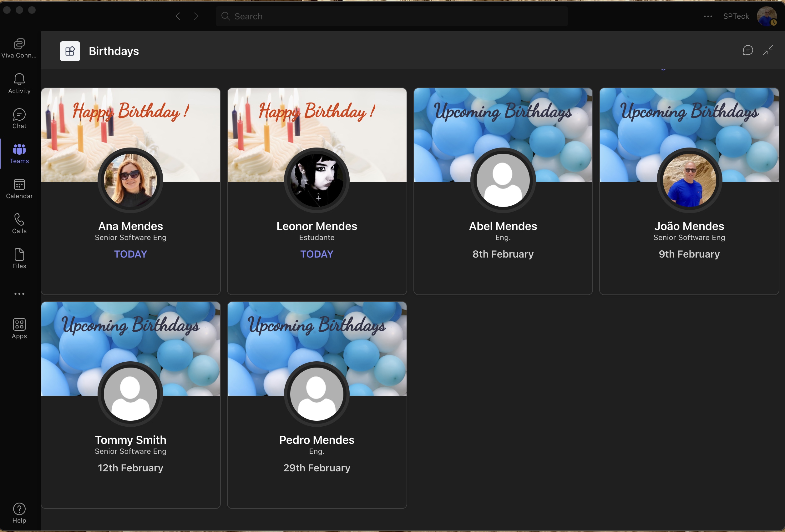Select the name Leonor Mendes
This screenshot has height=532, width=785.
317,226
